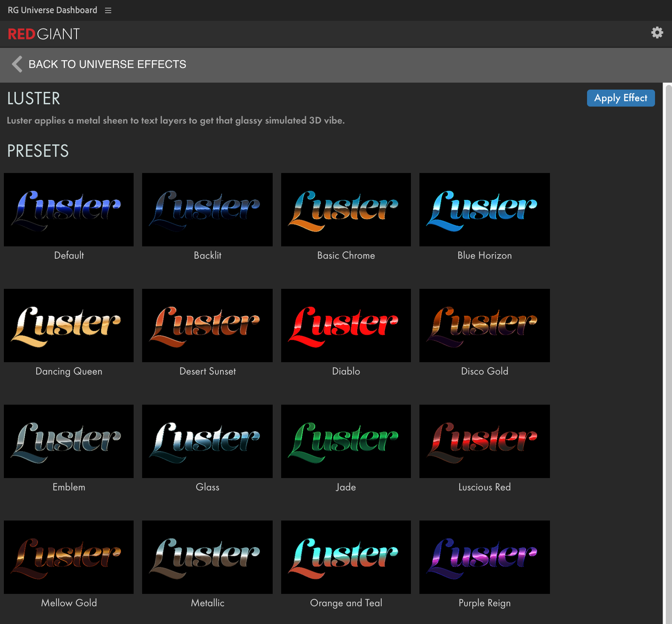This screenshot has height=624, width=672.
Task: Select the Glass preset thumbnail
Action: [207, 441]
